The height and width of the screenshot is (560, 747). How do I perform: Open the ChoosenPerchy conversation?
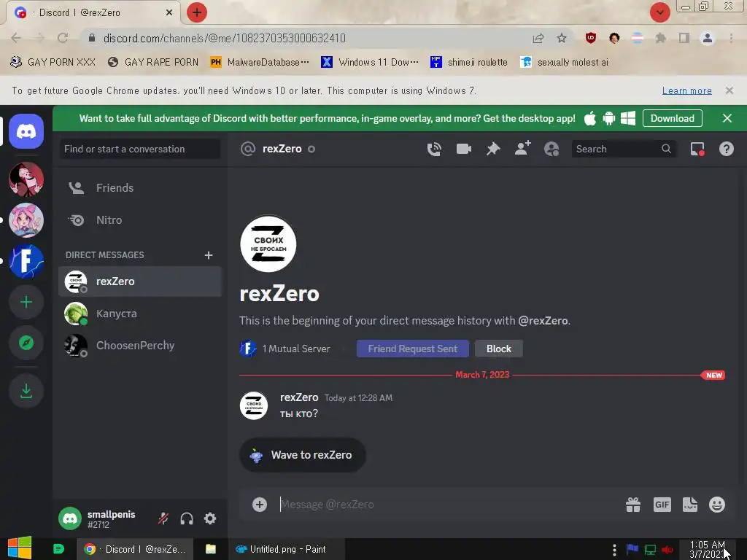[140, 345]
